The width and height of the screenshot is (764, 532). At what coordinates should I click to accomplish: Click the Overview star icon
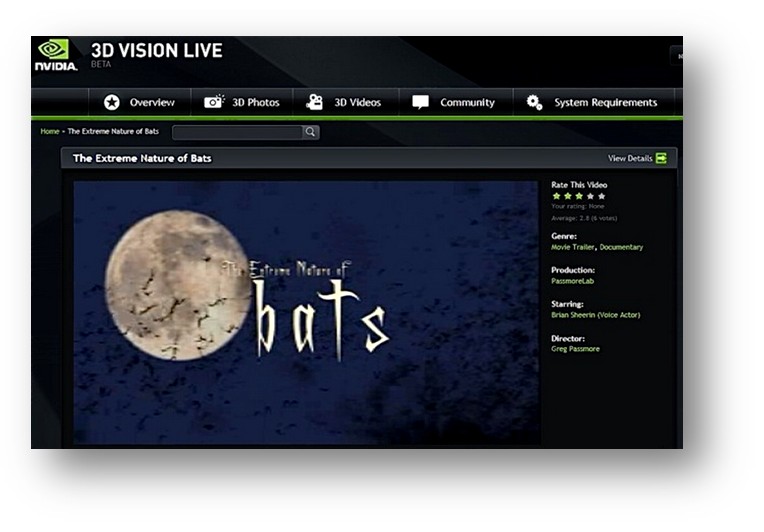[112, 102]
